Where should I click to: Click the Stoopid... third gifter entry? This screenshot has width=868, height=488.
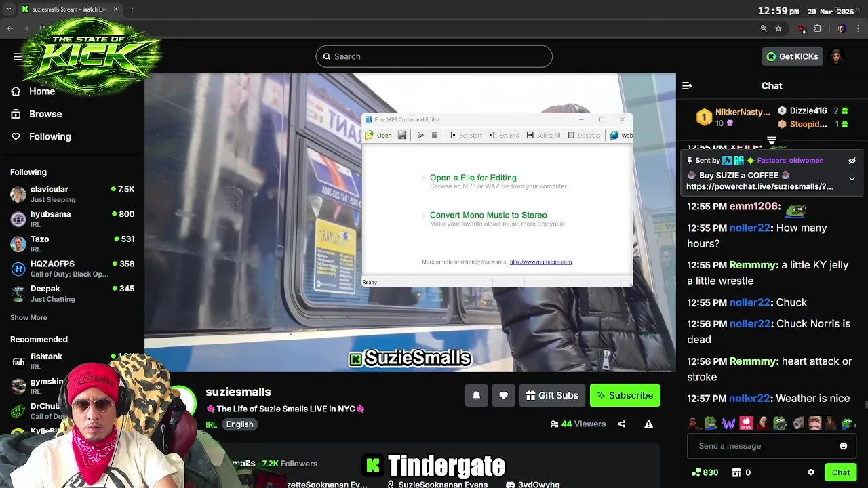click(813, 124)
